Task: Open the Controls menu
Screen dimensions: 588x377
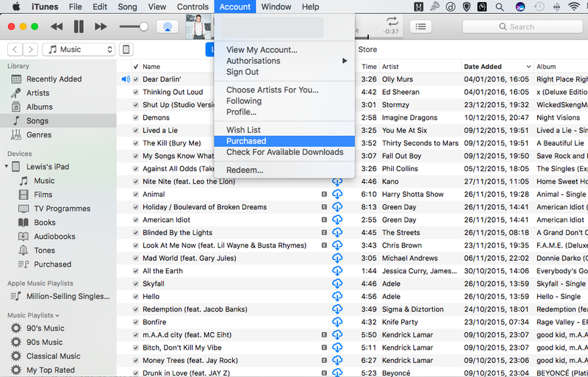Action: pos(193,7)
